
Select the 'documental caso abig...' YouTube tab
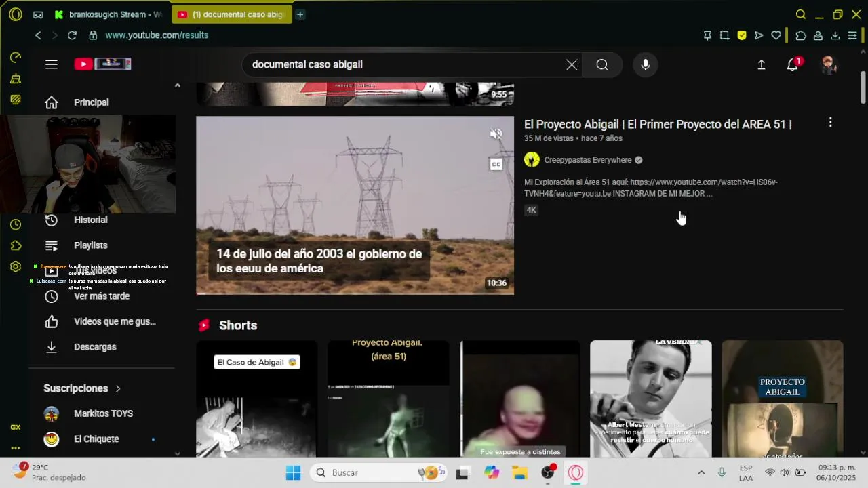231,14
